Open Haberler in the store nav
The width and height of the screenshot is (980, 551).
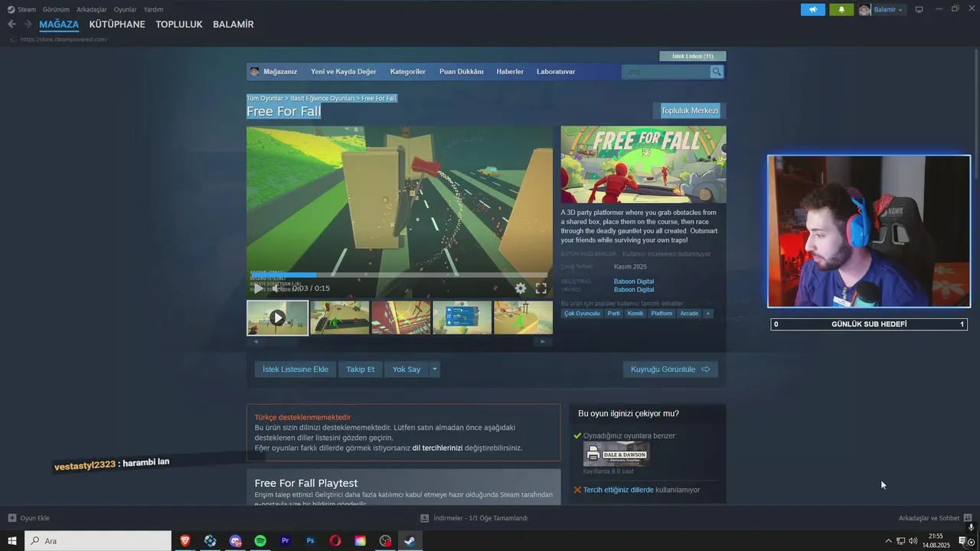tap(510, 72)
